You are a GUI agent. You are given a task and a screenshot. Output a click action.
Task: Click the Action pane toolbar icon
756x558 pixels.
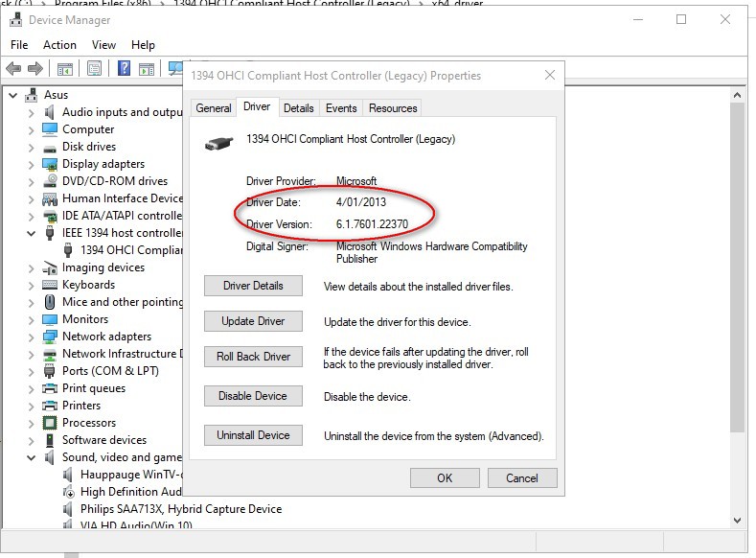click(147, 68)
